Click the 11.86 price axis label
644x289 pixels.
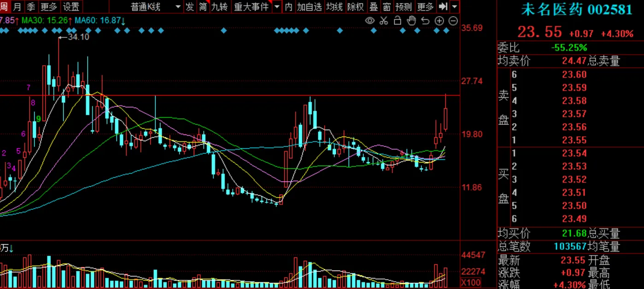tap(472, 187)
